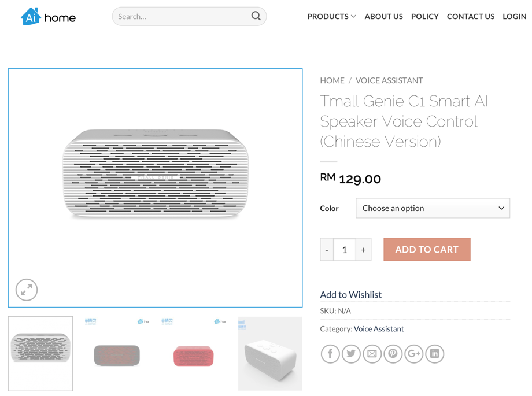Share product via email icon
Image resolution: width=532 pixels, height=396 pixels.
(x=372, y=354)
